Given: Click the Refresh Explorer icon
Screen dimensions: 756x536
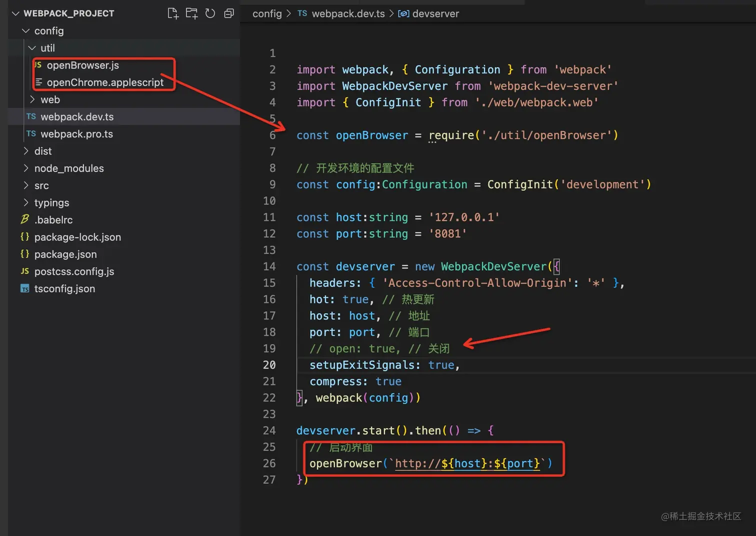Looking at the screenshot, I should click(x=210, y=13).
